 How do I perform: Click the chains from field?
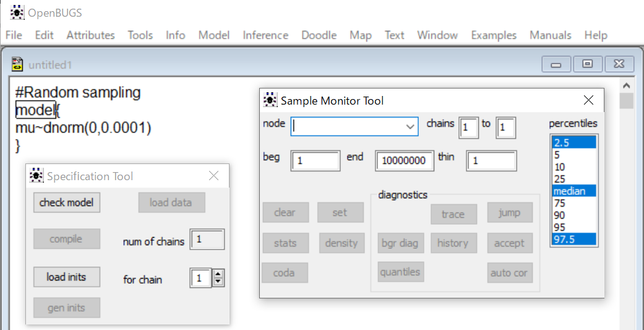(469, 128)
